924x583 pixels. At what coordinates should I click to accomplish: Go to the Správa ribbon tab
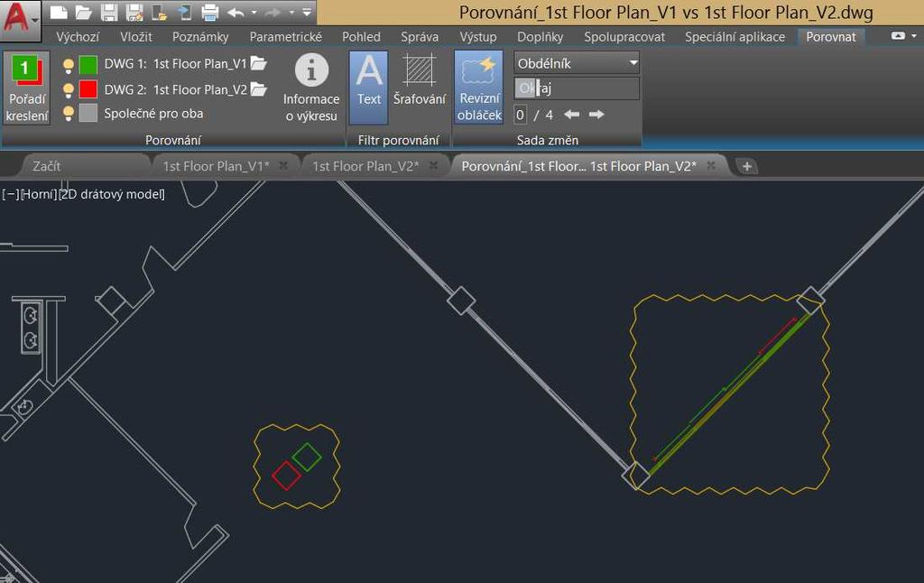420,36
